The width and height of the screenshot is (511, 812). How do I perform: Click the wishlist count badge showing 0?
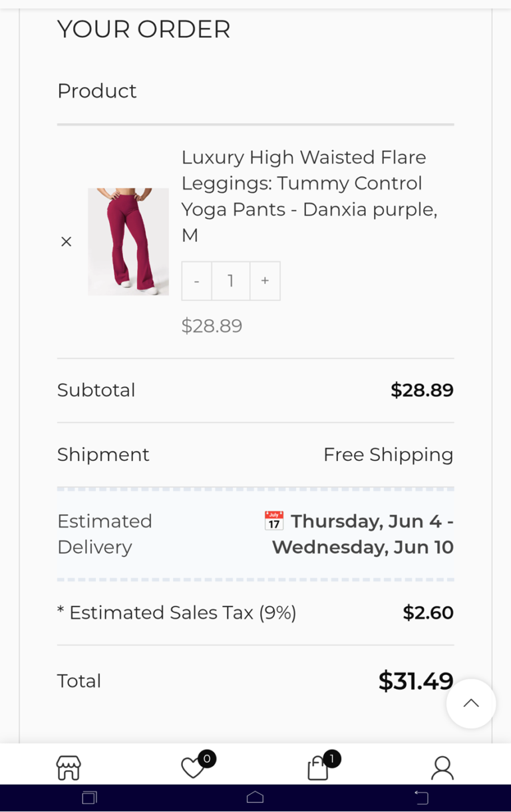(207, 759)
